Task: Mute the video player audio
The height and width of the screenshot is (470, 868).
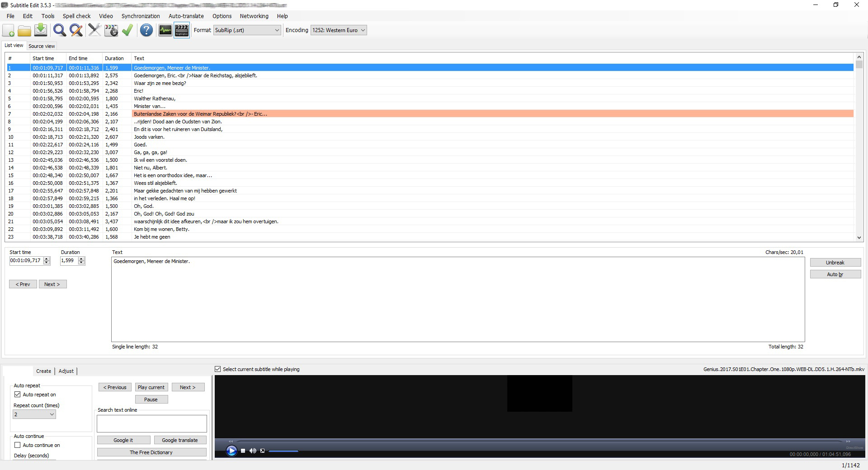Action: point(253,451)
